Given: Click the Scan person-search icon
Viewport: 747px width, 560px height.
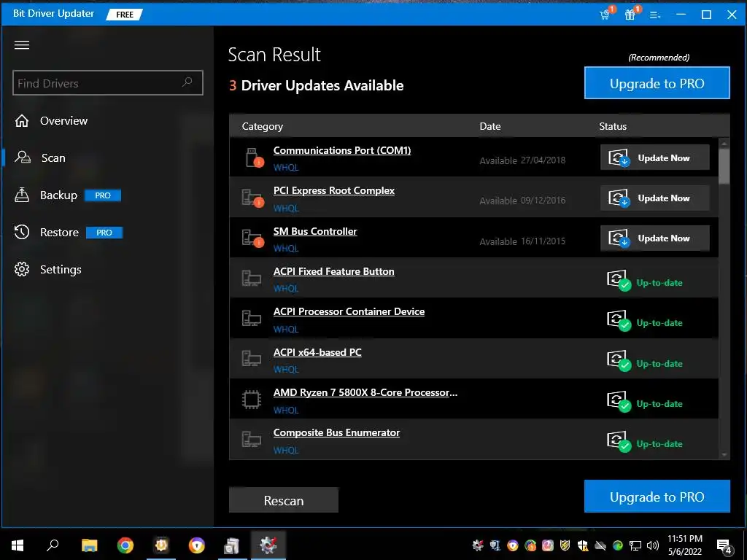Looking at the screenshot, I should point(23,157).
